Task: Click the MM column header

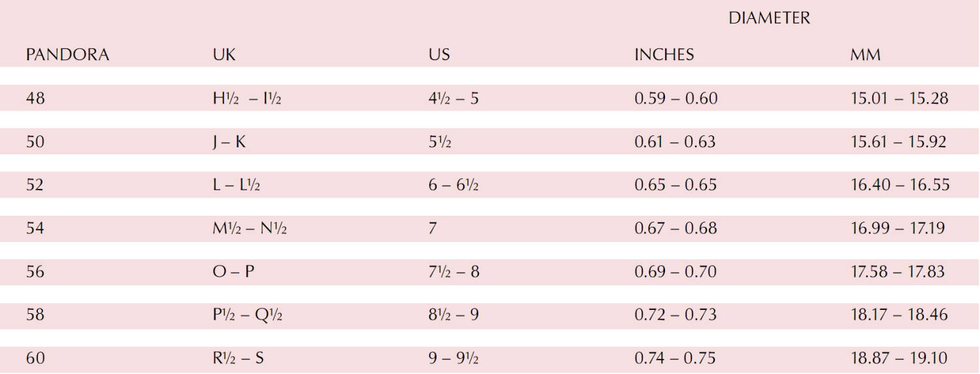Action: click(865, 55)
